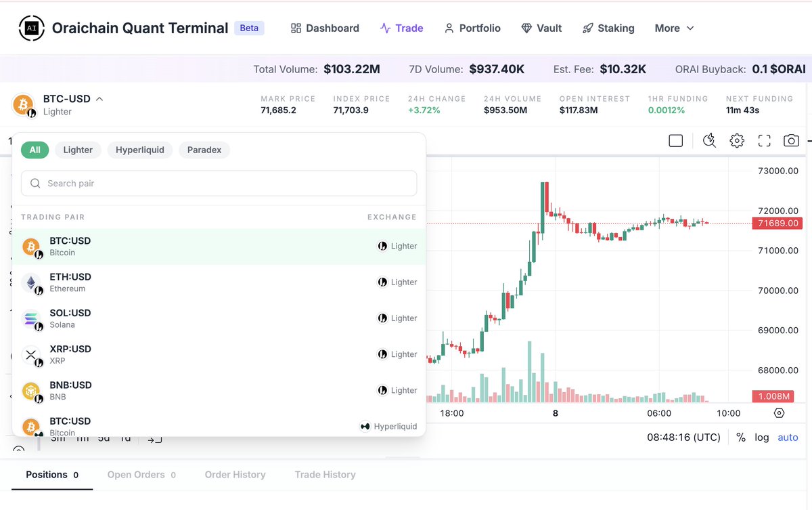Image resolution: width=812 pixels, height=510 pixels.
Task: Open the Dashboard page
Action: 325,28
